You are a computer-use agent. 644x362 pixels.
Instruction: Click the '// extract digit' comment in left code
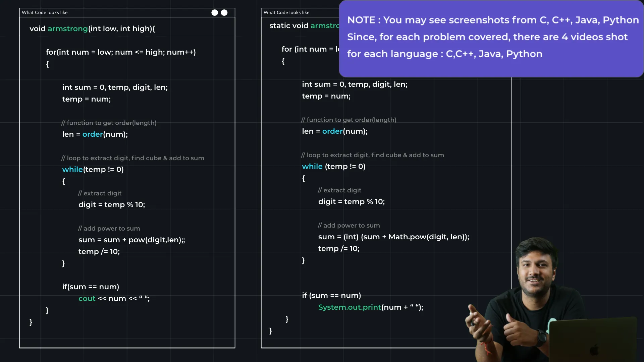tap(100, 193)
